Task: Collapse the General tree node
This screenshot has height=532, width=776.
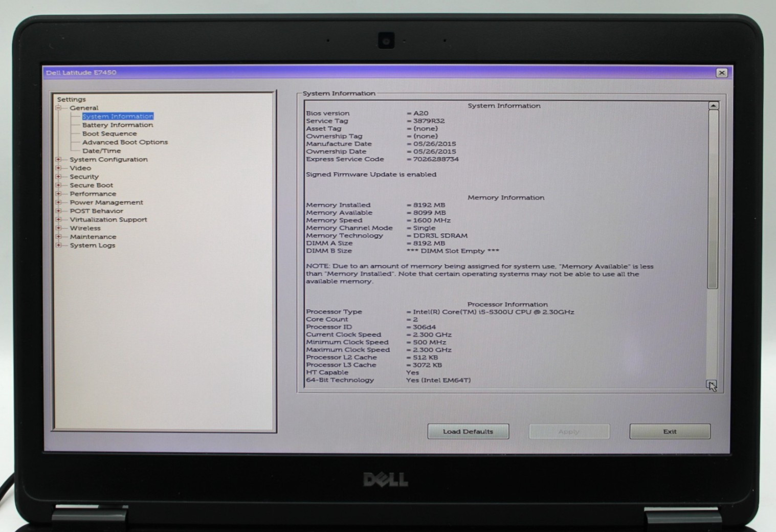Action: click(x=58, y=108)
